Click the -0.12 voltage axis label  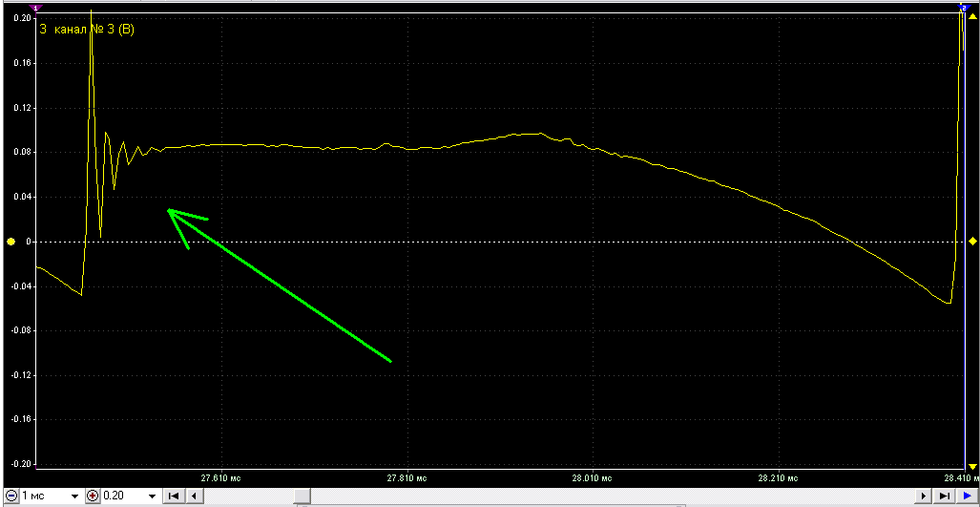pyautogui.click(x=21, y=375)
